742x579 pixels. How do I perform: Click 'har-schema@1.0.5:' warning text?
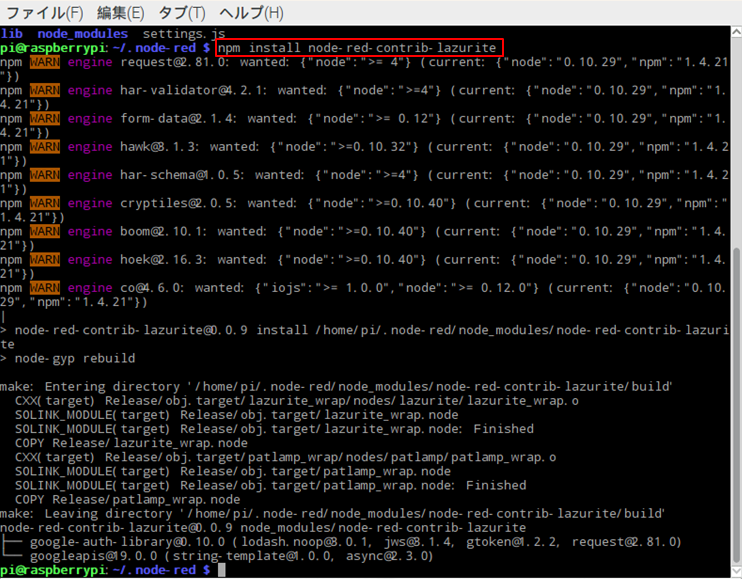point(182,175)
